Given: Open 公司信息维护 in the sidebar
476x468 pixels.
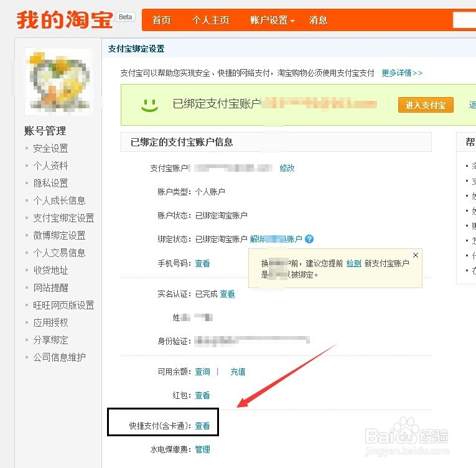Looking at the screenshot, I should 59,357.
